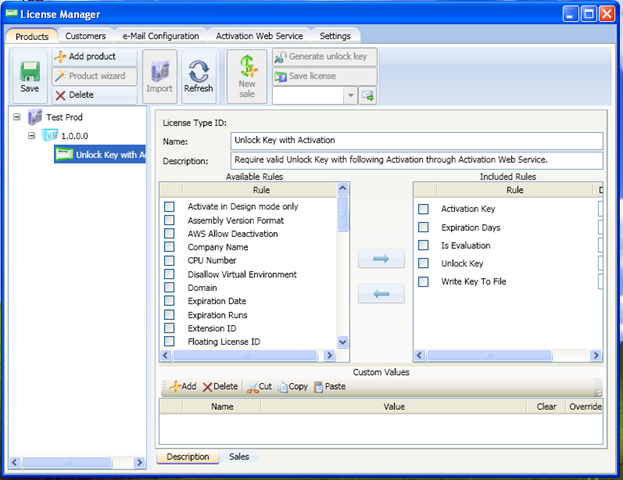This screenshot has width=623, height=480.
Task: Cut the custom value
Action: [x=259, y=387]
